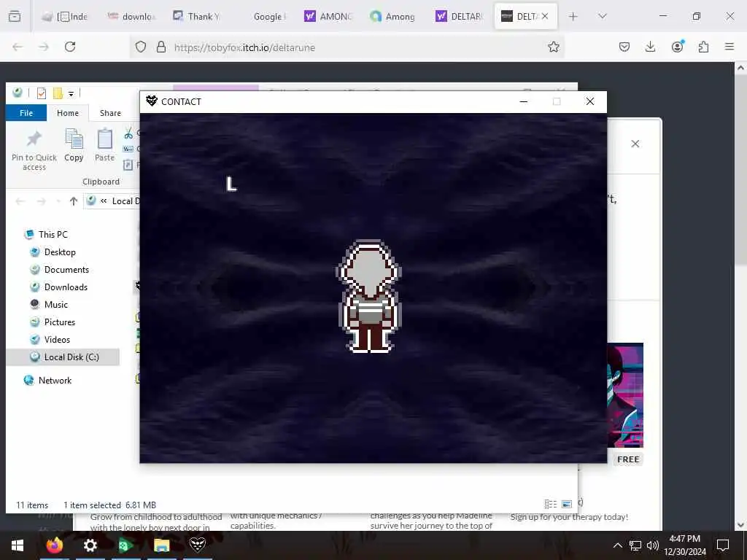Click the Properties checkmark quick access icon

click(42, 93)
